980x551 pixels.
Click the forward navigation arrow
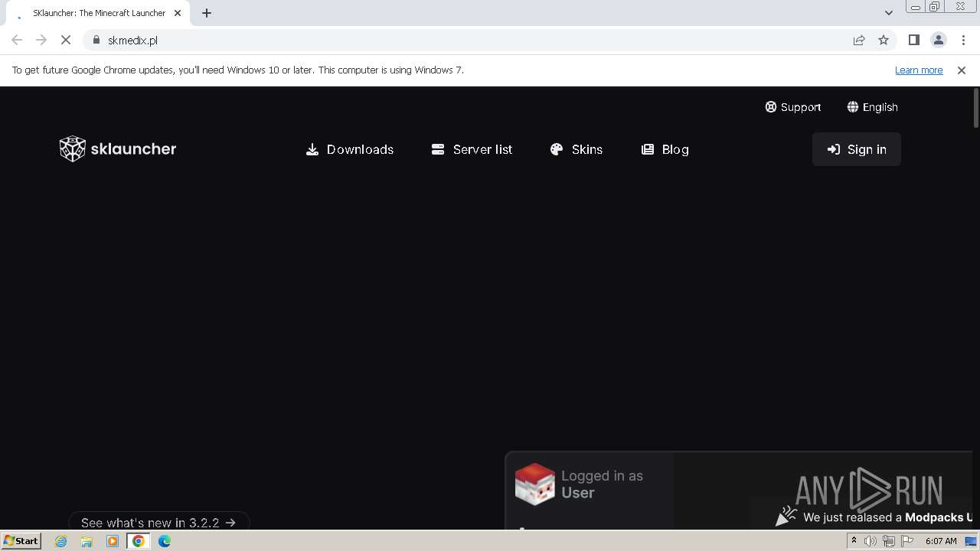41,40
